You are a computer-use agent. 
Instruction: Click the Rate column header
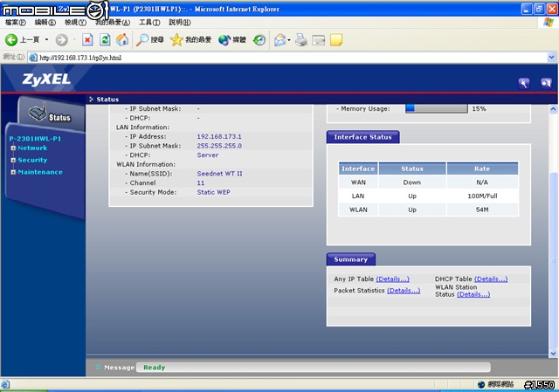click(x=482, y=168)
